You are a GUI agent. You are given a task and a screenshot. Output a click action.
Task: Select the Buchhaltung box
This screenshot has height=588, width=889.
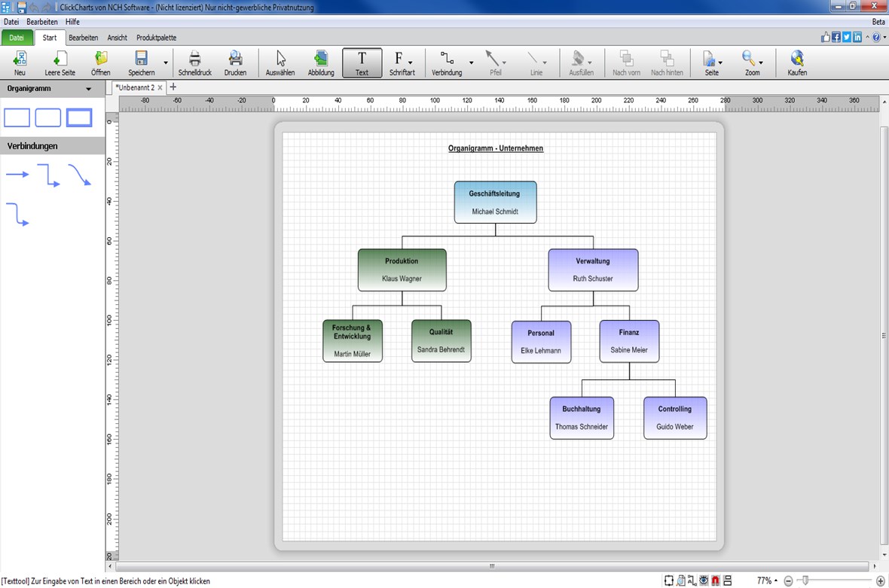(582, 418)
